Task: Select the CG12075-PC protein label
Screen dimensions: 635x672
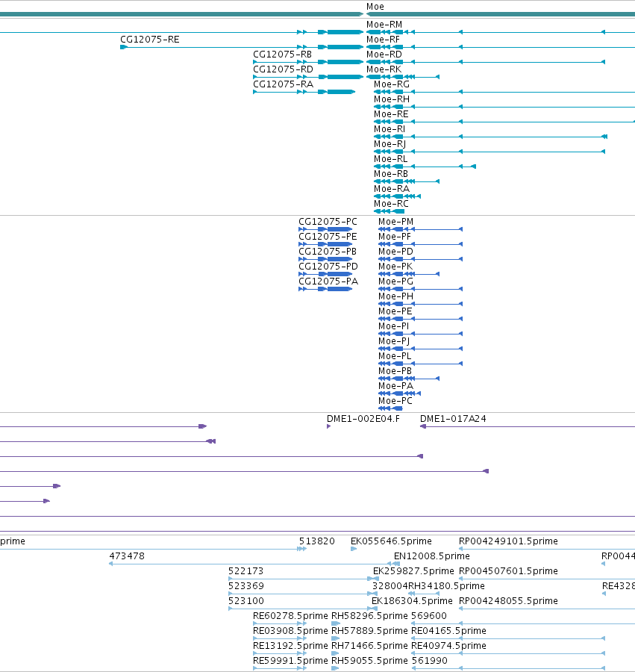Action: click(328, 222)
